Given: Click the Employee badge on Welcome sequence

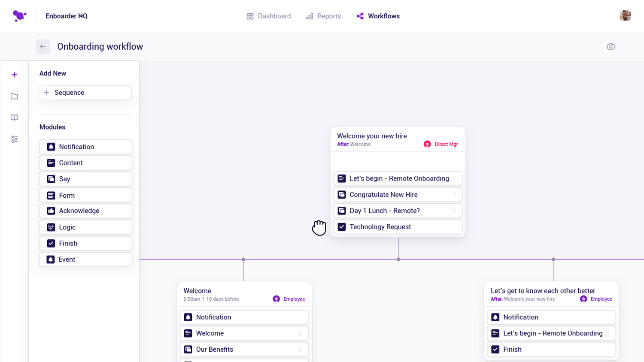Looking at the screenshot, I should [x=289, y=299].
